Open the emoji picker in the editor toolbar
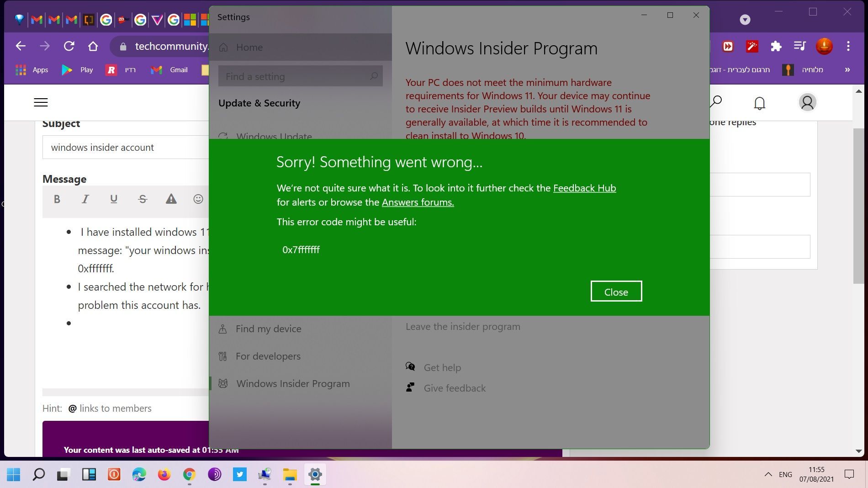Screen dimensions: 868x488 pos(198,199)
